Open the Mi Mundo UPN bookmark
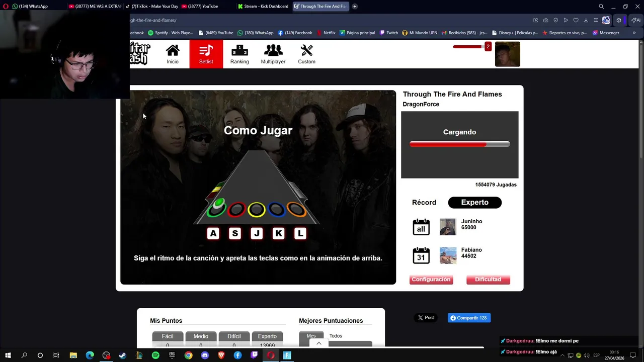The height and width of the screenshot is (362, 644). coord(420,33)
